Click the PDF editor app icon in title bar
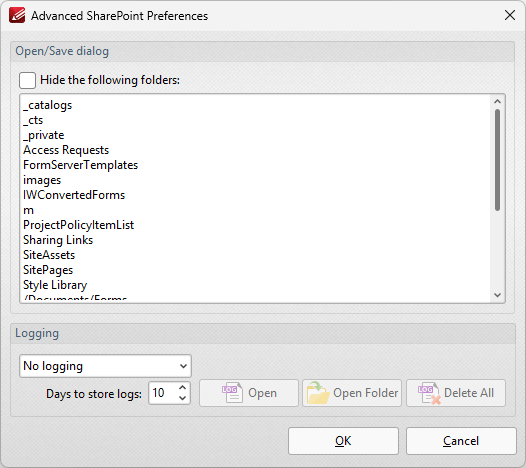Screen dimensions: 526x468 click(x=17, y=15)
